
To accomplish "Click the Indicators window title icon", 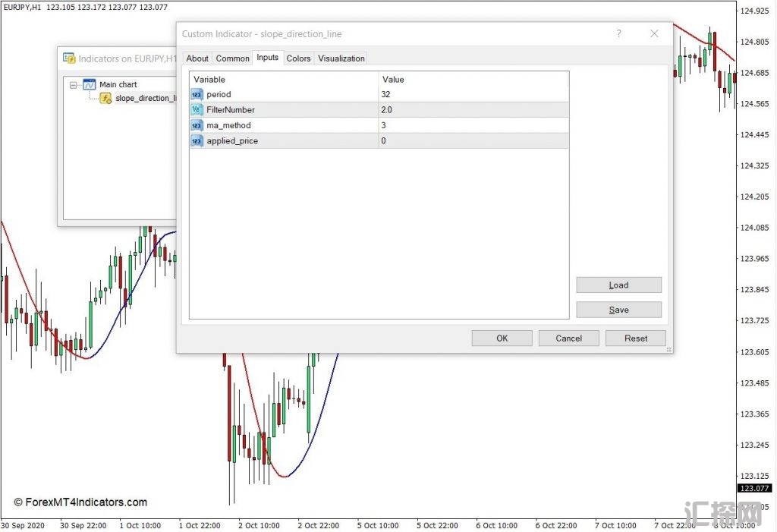I will (69, 58).
